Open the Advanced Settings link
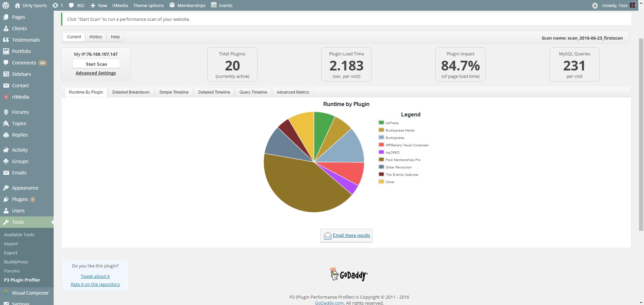Screen dimensions: 644x305 [x=96, y=73]
